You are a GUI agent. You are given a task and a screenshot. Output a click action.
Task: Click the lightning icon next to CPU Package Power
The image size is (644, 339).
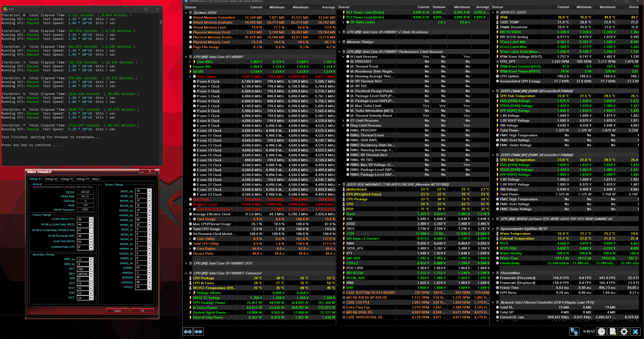pos(190,303)
